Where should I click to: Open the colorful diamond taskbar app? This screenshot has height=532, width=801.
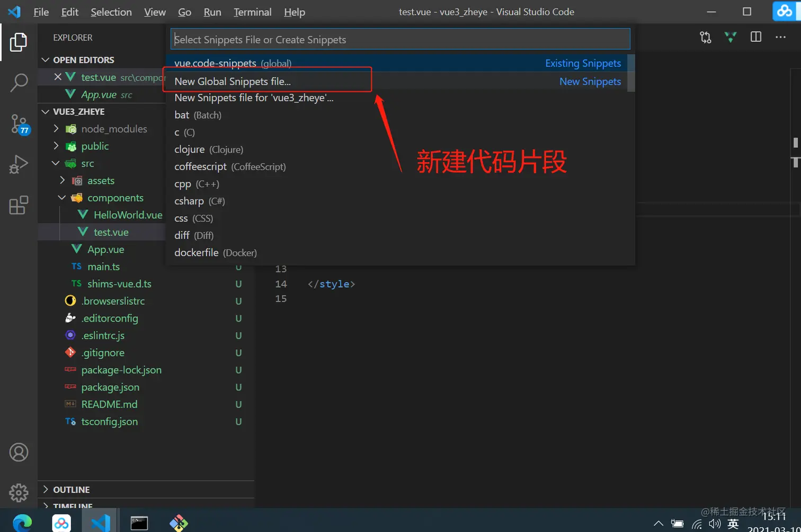click(179, 524)
